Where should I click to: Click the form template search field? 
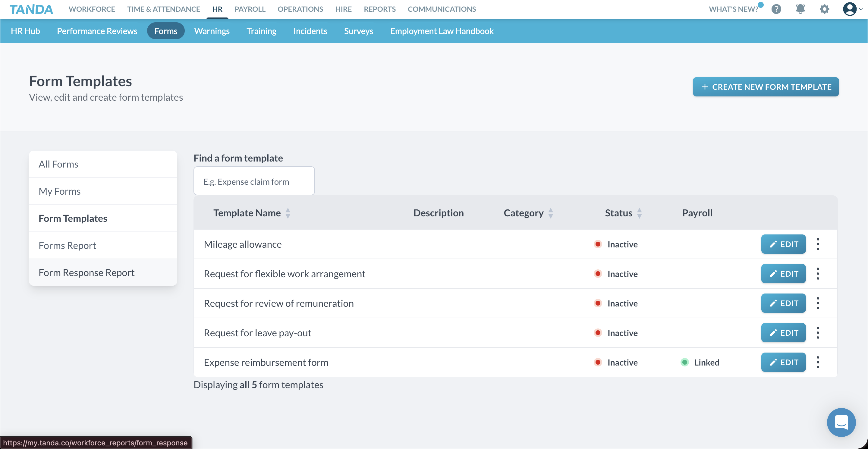tap(254, 181)
